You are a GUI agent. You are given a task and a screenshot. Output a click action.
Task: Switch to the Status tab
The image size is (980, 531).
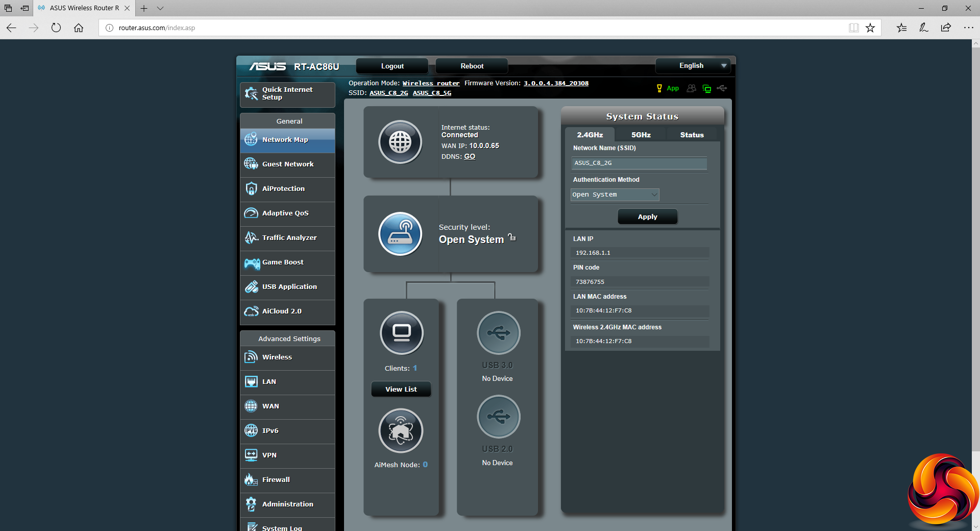(x=692, y=135)
